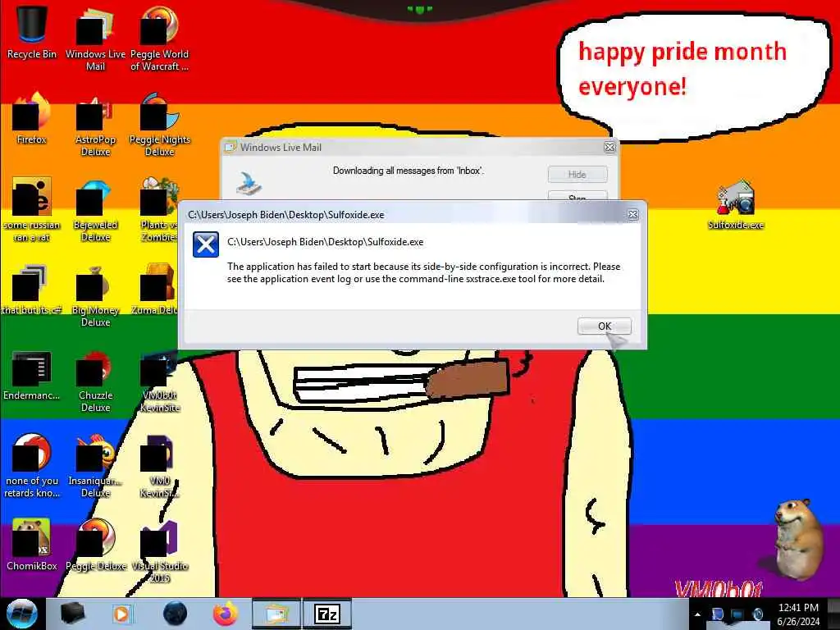This screenshot has height=630, width=840.
Task: Click OK in the Sulfoxide.exe error dialog
Action: point(605,326)
